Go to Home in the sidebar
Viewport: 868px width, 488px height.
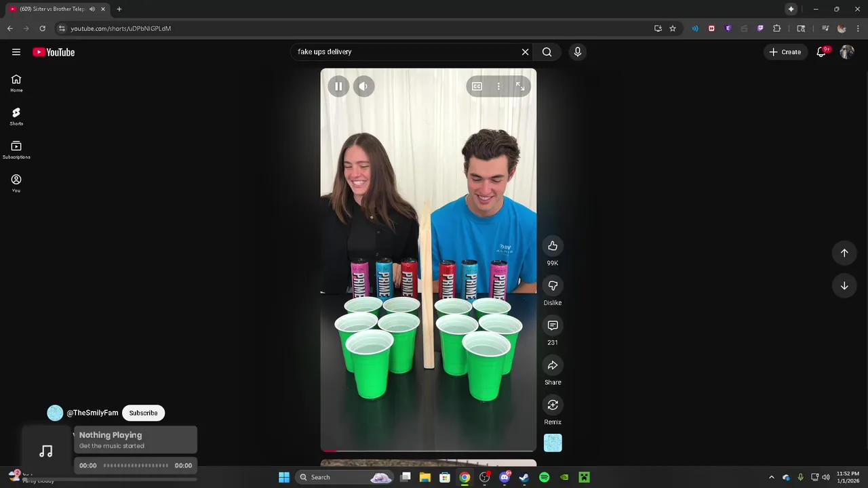pyautogui.click(x=16, y=83)
